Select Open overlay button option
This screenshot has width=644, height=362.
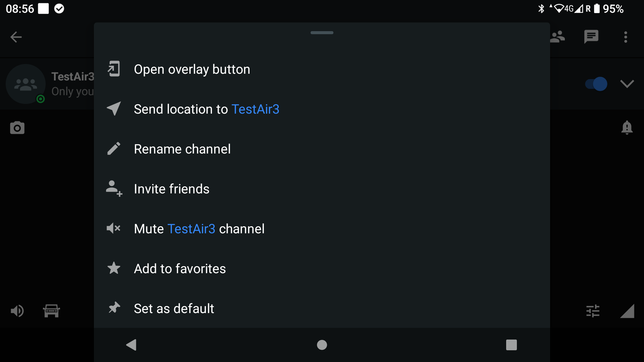point(322,69)
